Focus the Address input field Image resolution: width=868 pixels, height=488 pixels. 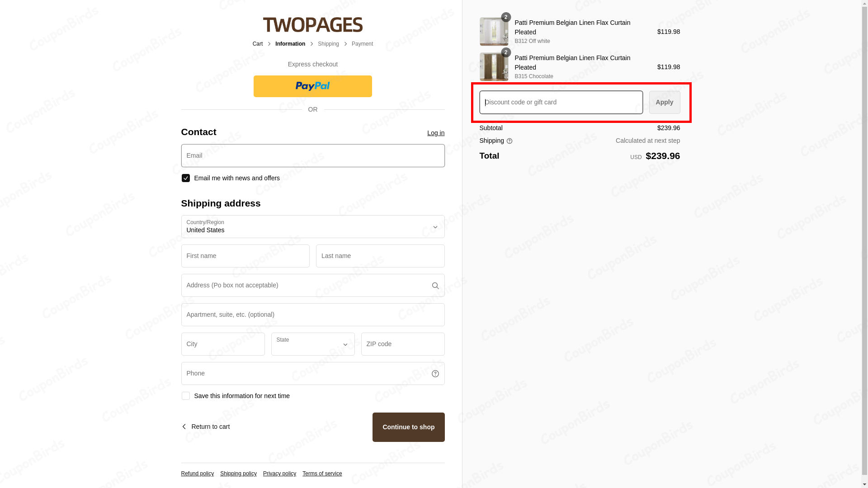click(313, 285)
